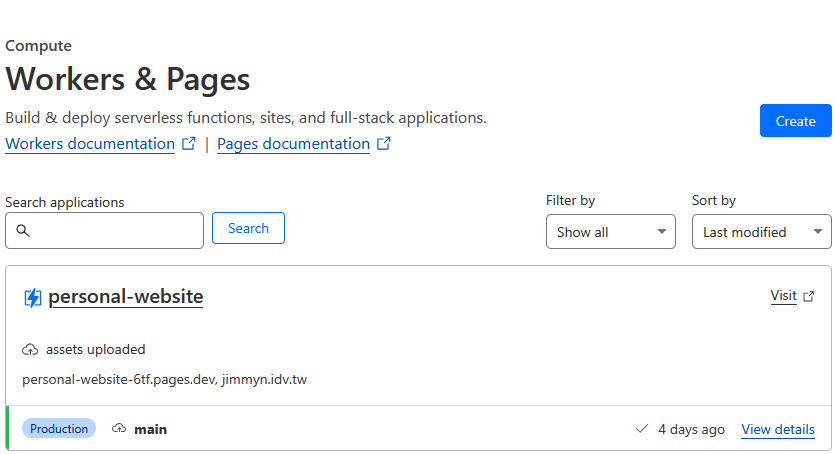Click the Production badge
The width and height of the screenshot is (834, 454).
(59, 428)
